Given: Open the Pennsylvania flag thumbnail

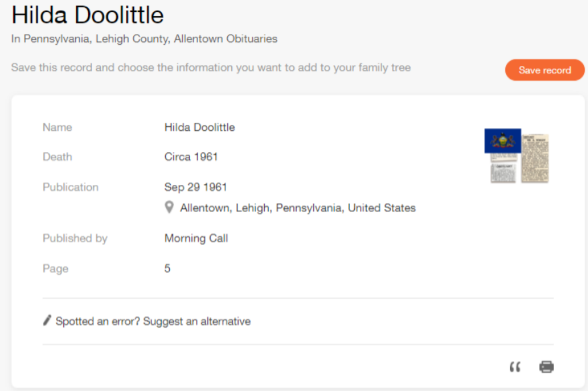Looking at the screenshot, I should [x=503, y=141].
